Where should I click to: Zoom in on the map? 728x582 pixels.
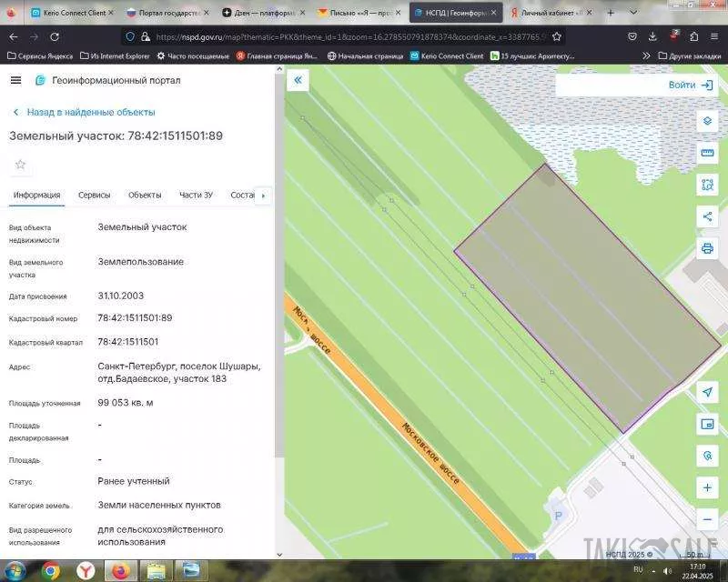[707, 487]
